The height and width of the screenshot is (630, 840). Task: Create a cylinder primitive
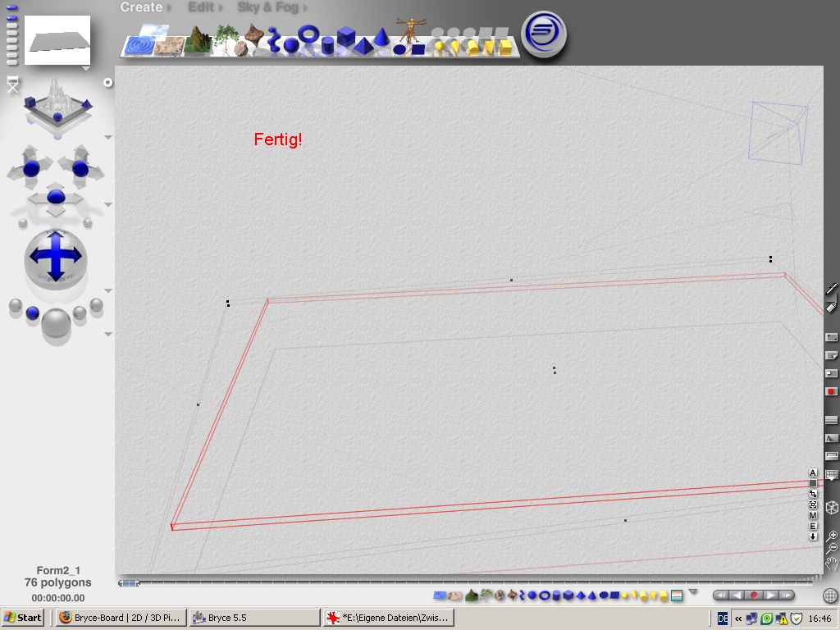tap(327, 46)
